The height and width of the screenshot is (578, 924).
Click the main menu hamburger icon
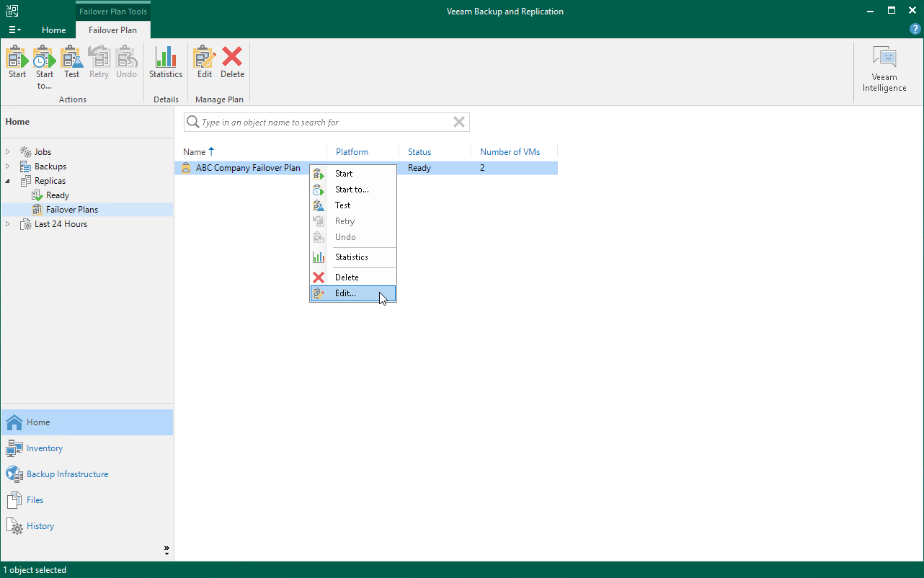pos(14,30)
